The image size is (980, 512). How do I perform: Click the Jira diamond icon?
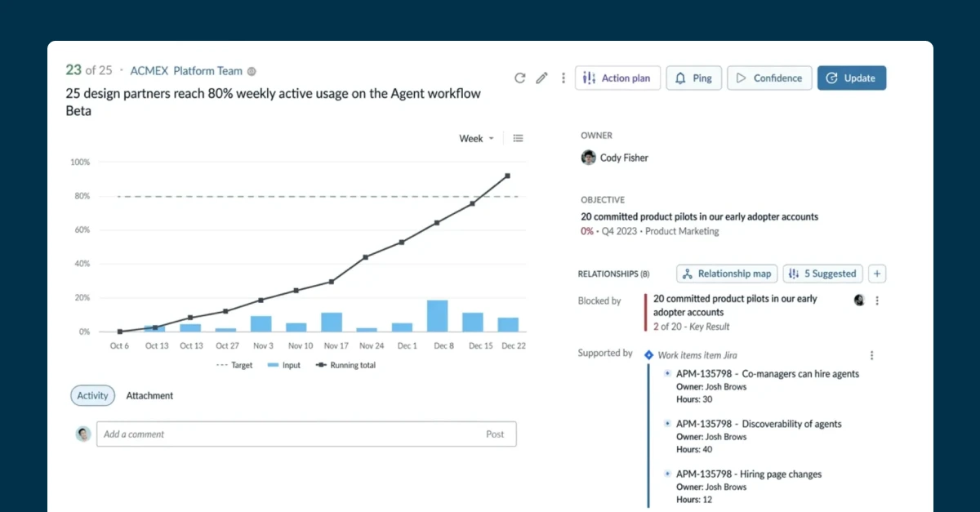coord(648,355)
